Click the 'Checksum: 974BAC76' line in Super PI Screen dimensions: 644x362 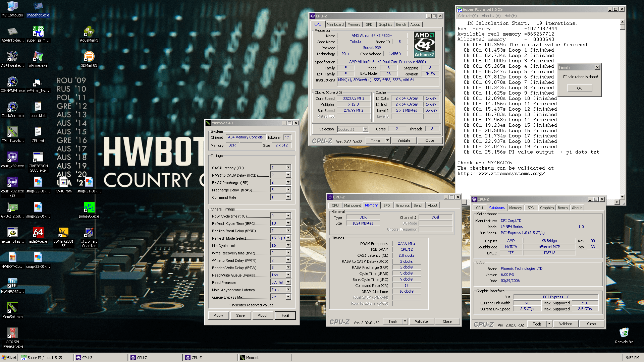484,163
